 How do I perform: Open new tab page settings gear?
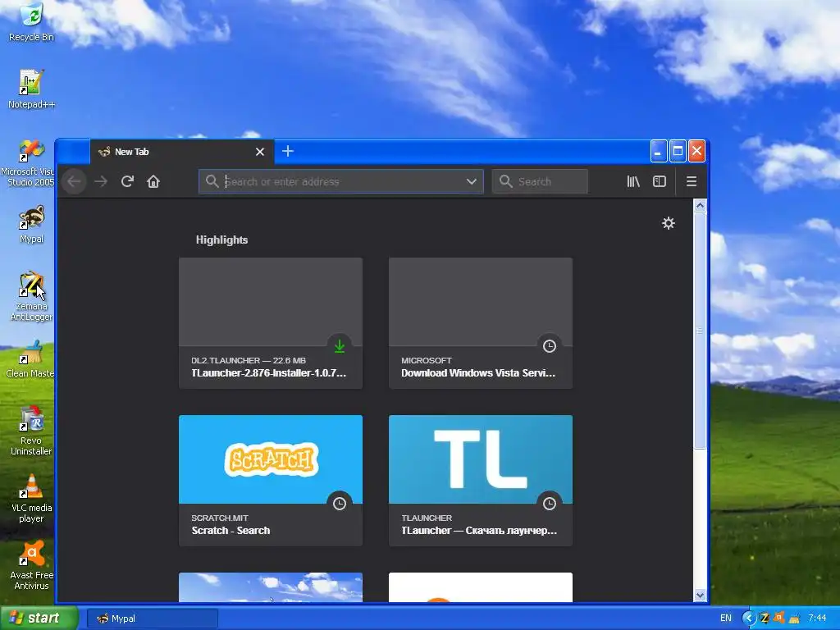(x=669, y=223)
